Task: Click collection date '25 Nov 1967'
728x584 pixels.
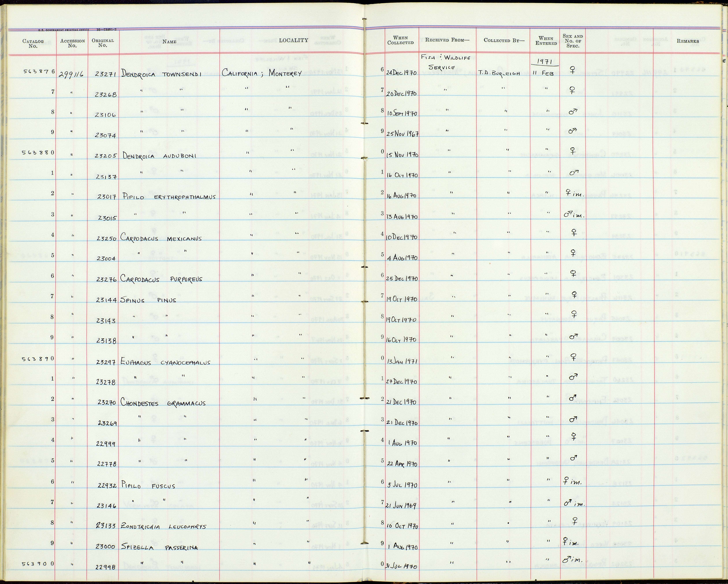Action: pyautogui.click(x=402, y=134)
